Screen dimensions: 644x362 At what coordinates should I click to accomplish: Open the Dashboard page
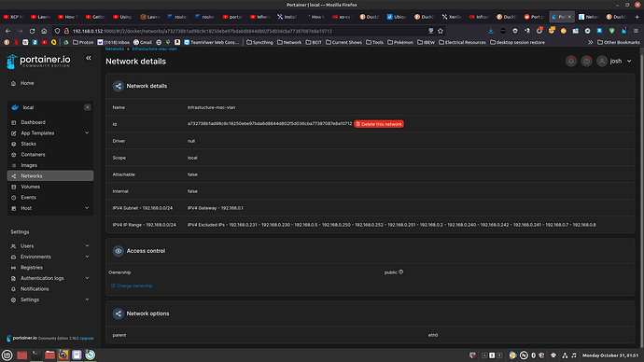33,122
